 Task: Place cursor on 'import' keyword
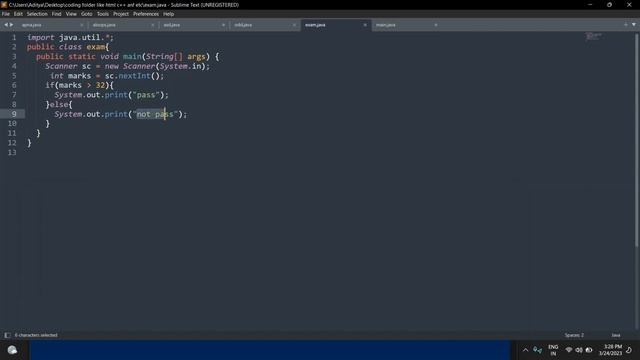[40, 37]
